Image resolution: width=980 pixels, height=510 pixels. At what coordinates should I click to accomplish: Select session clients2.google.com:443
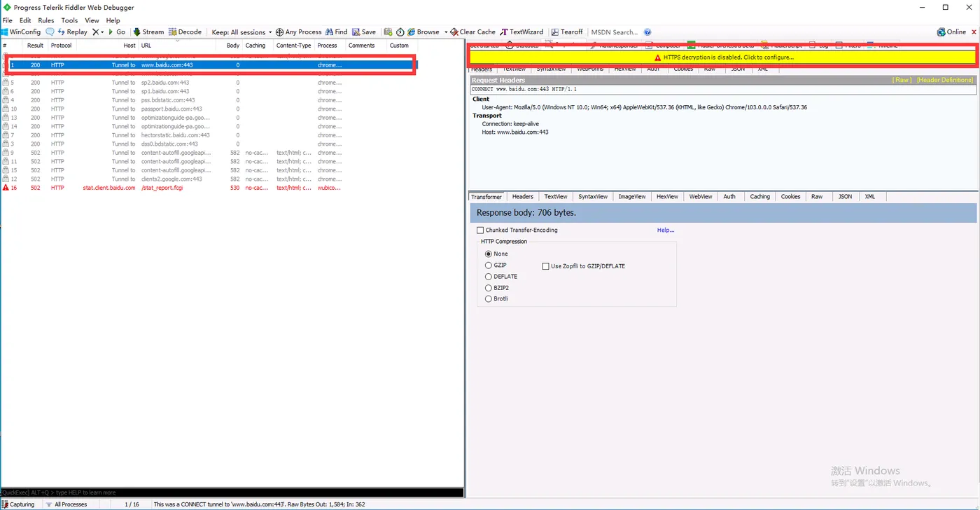[210, 179]
